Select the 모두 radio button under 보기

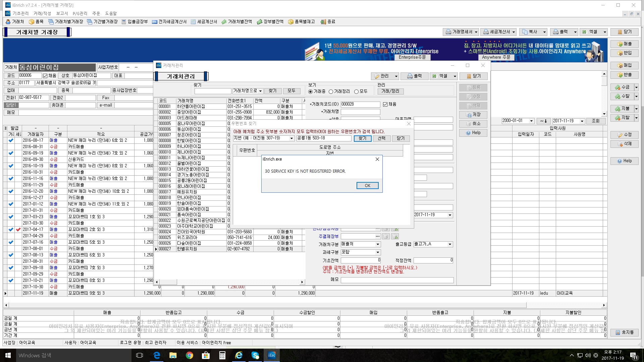tap(357, 92)
